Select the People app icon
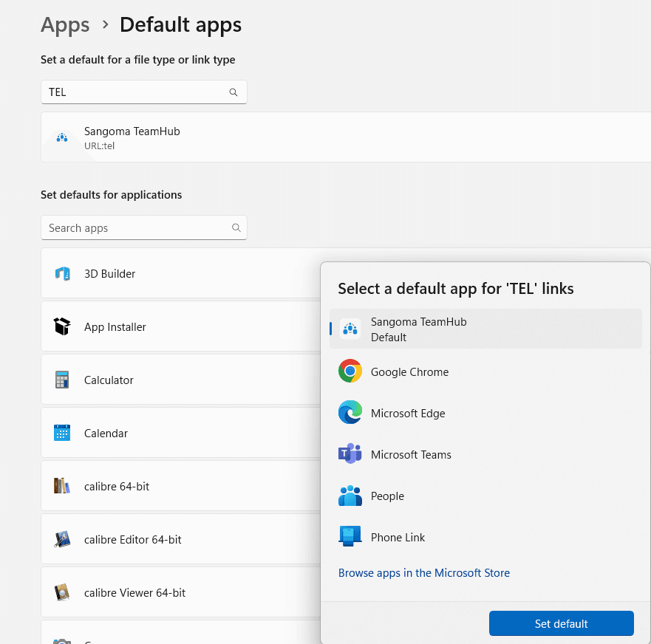651x644 pixels. [x=350, y=496]
